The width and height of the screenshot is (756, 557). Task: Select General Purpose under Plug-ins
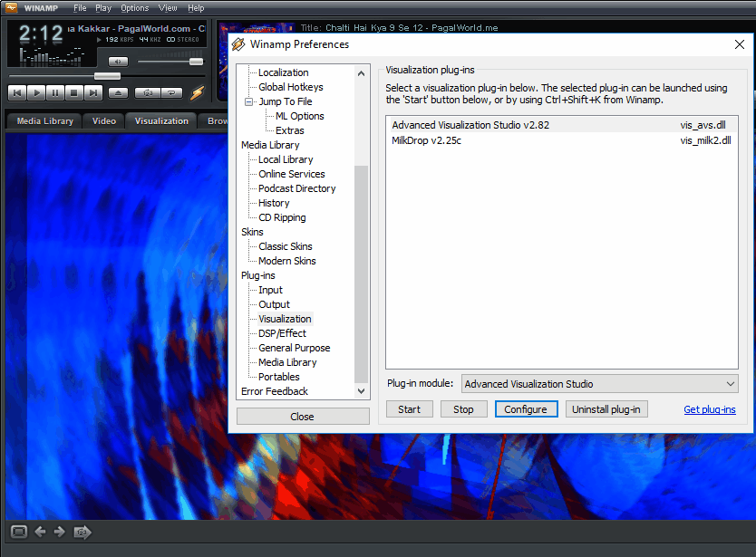[x=295, y=348]
